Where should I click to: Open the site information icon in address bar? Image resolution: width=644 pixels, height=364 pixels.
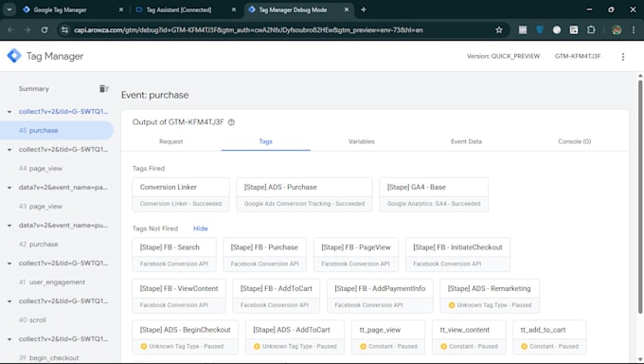64,30
